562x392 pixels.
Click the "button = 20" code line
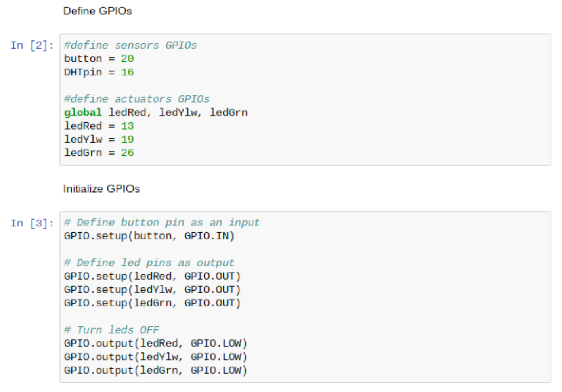[x=99, y=59]
